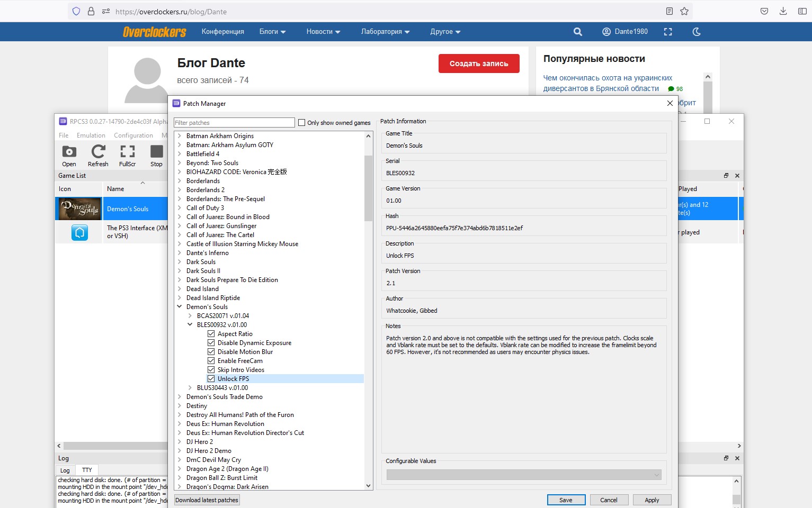
Task: Click the browser search magnifier icon
Action: pyautogui.click(x=578, y=32)
